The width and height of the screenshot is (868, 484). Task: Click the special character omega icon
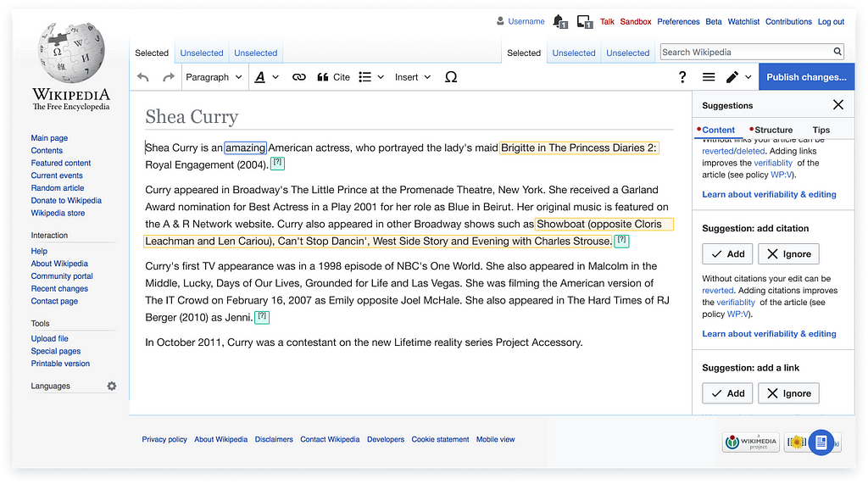(451, 77)
